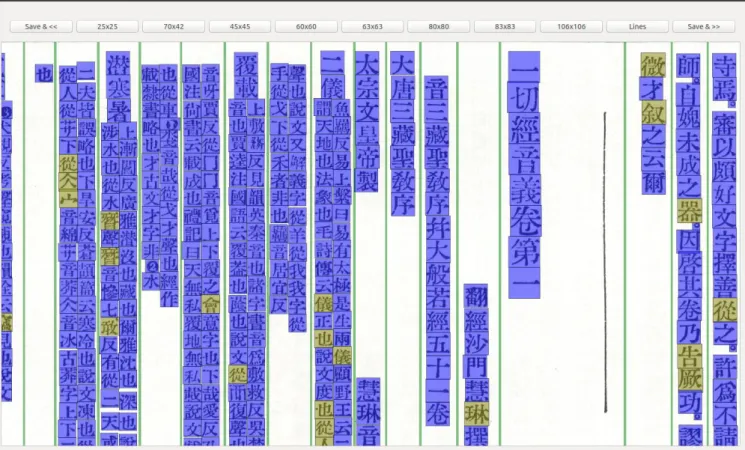
Task: Click yellow-highlighted 琳 box below 慧
Action: 477,413
